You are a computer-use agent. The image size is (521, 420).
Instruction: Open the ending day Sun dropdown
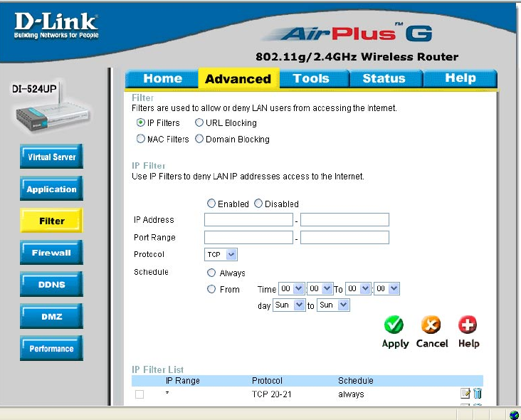334,305
